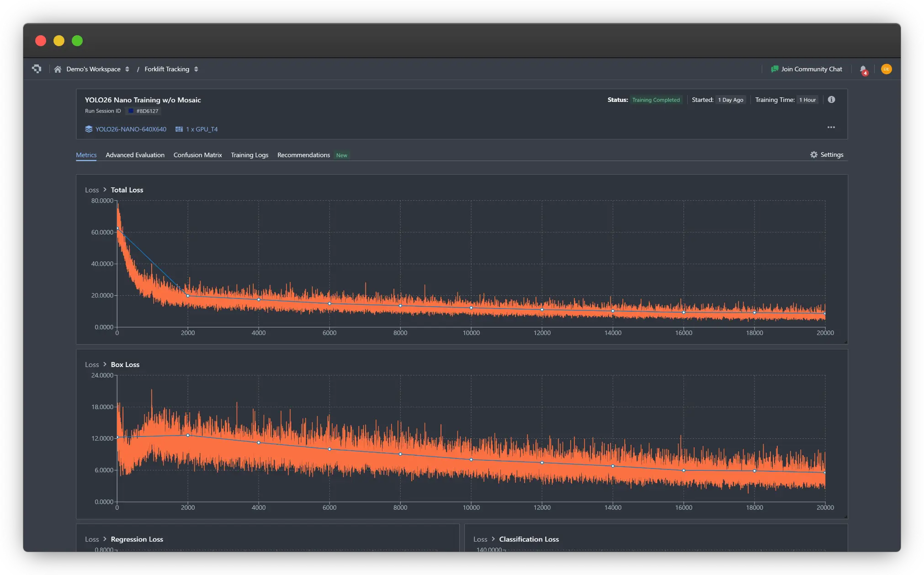
Task: Click the platform logo icon in the top-left
Action: [37, 69]
